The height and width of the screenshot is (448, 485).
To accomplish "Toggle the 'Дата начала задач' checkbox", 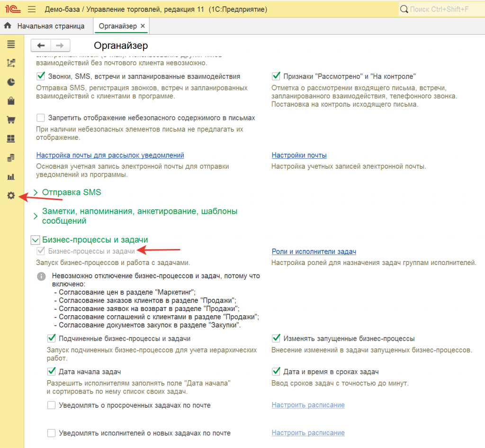I will pos(51,372).
